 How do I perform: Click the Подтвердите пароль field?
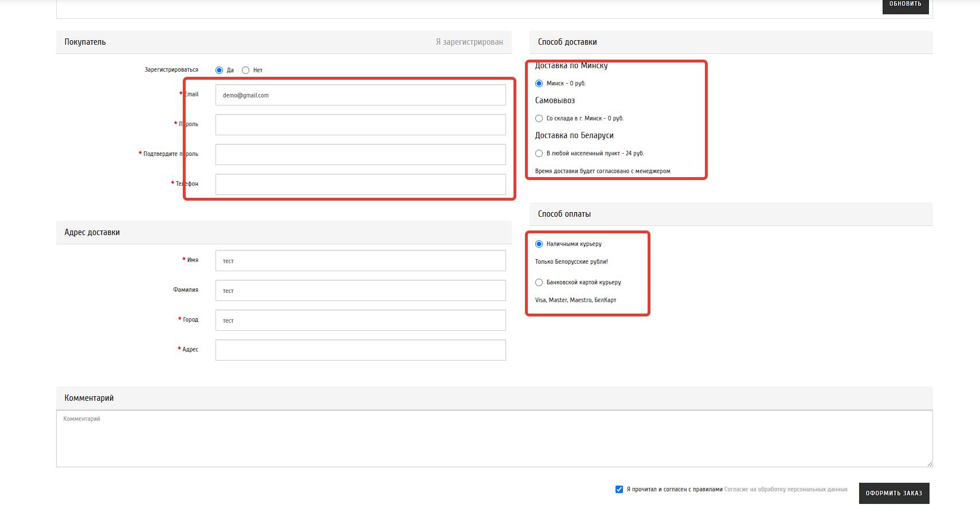360,155
